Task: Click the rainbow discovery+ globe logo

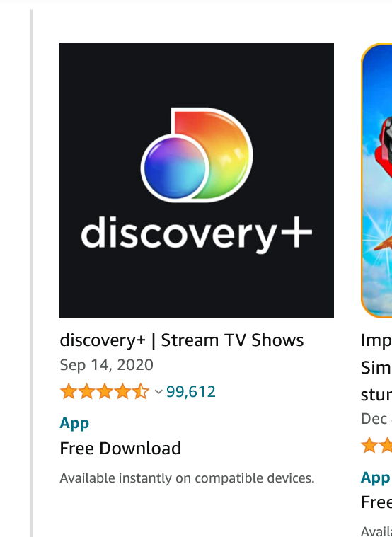Action: (x=197, y=155)
